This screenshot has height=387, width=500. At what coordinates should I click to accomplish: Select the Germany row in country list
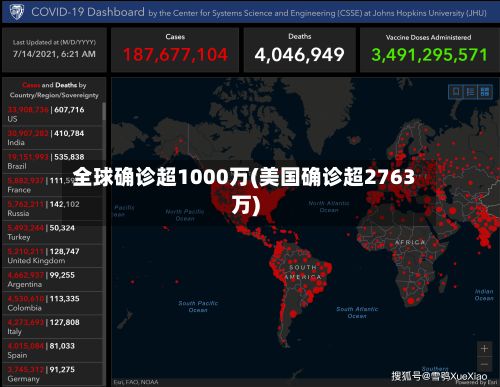[52, 374]
